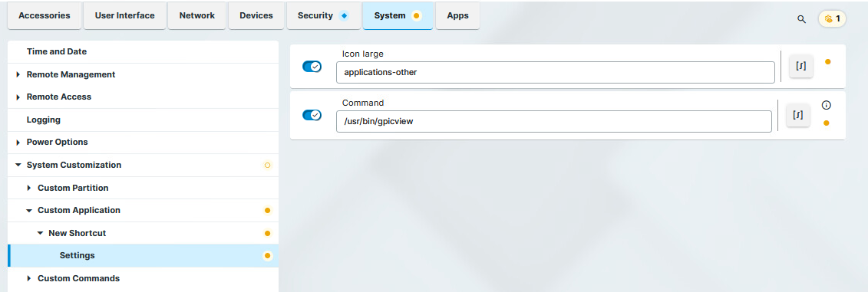Open the info icon beside Command
The height and width of the screenshot is (292, 868).
click(827, 104)
